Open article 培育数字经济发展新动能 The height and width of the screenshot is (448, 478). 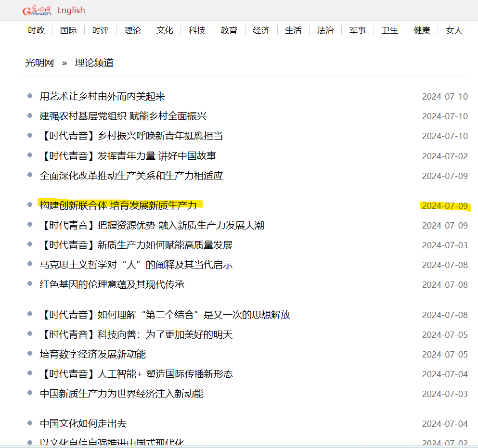pos(93,354)
